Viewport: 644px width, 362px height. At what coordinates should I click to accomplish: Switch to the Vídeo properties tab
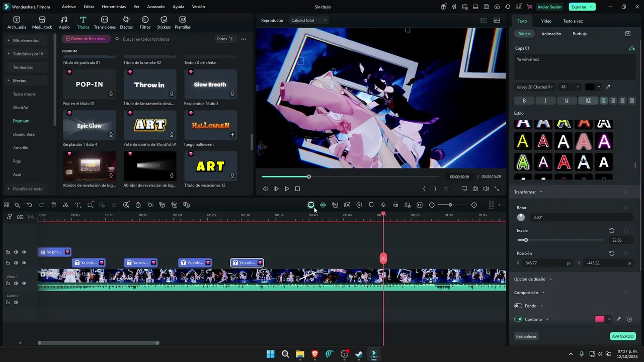546,21
